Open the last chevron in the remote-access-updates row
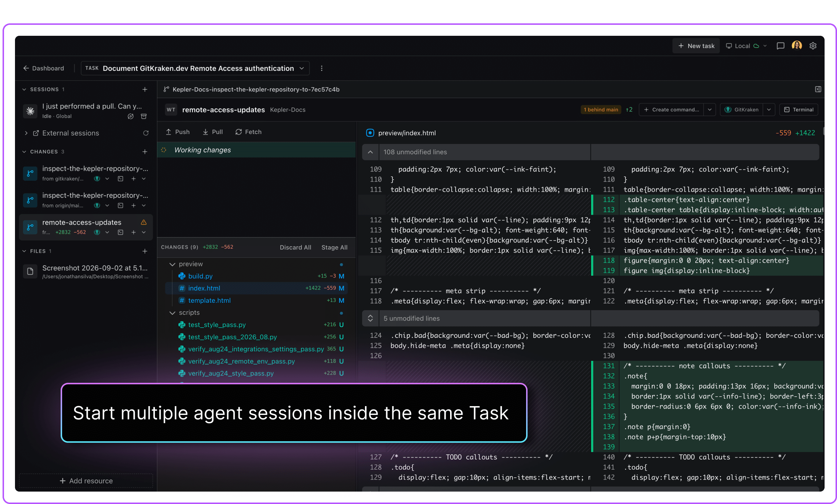Screen dimensions: 837x504 click(x=144, y=232)
